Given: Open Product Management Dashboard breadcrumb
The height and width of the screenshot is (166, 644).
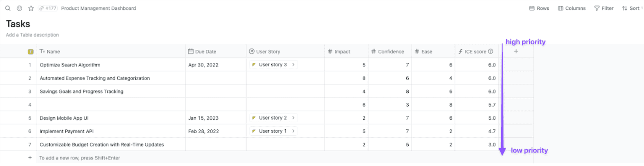Looking at the screenshot, I should 98,8.
